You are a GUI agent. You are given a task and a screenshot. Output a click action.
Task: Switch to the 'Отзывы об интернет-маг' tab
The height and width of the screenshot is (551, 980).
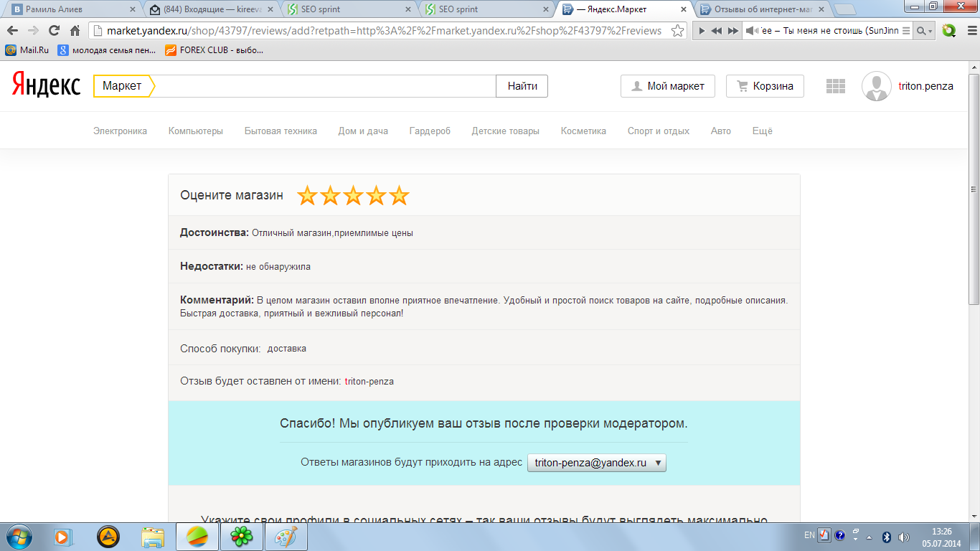tap(762, 9)
